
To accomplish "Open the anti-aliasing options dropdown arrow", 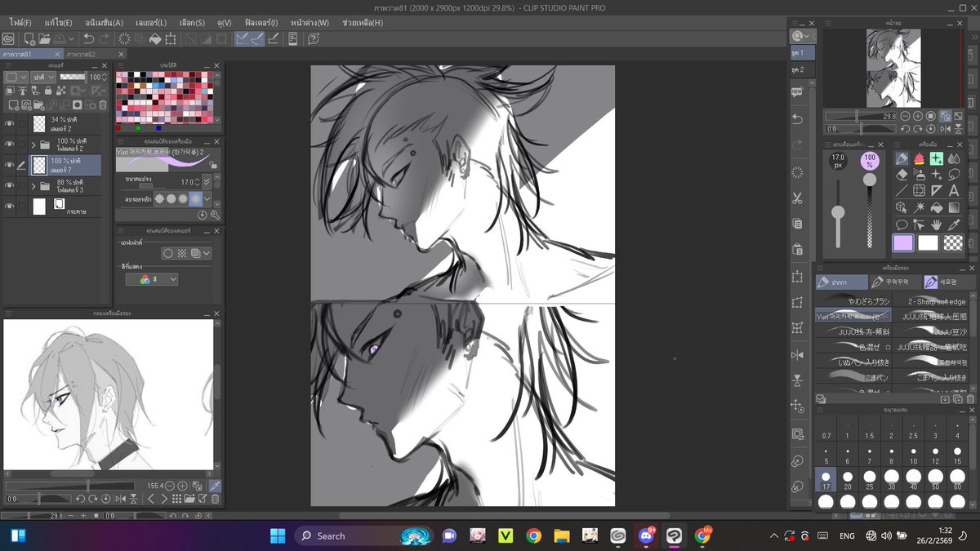I will pyautogui.click(x=207, y=198).
